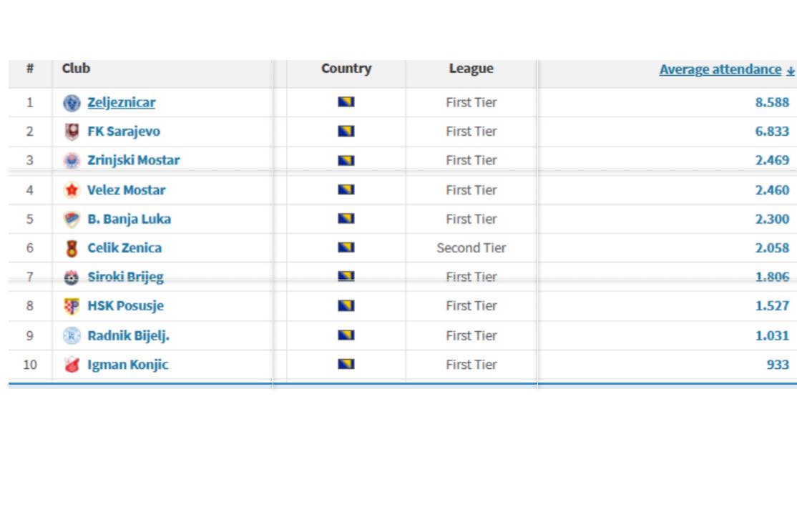The height and width of the screenshot is (532, 797).
Task: Click the Velez Mostar red star crest
Action: pyautogui.click(x=72, y=190)
